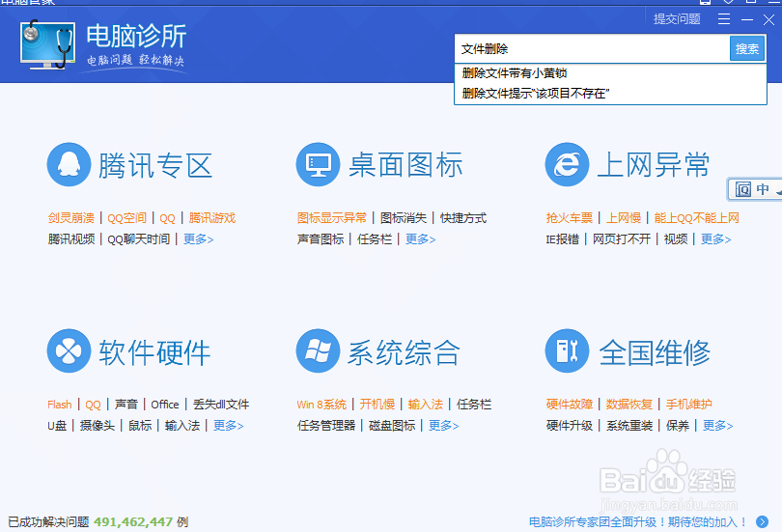Click 电脑诊所专家团全面升级 notice link
The width and height of the screenshot is (782, 532).
pos(638,522)
